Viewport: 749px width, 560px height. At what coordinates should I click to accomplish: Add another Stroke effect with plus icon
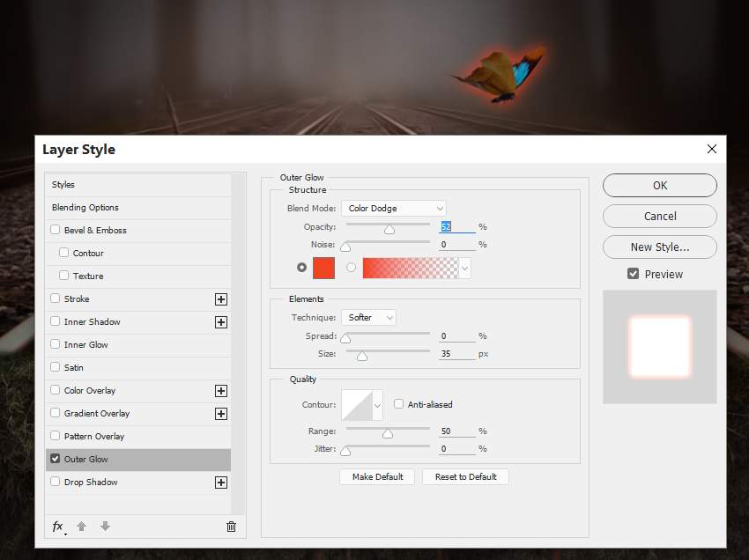221,299
